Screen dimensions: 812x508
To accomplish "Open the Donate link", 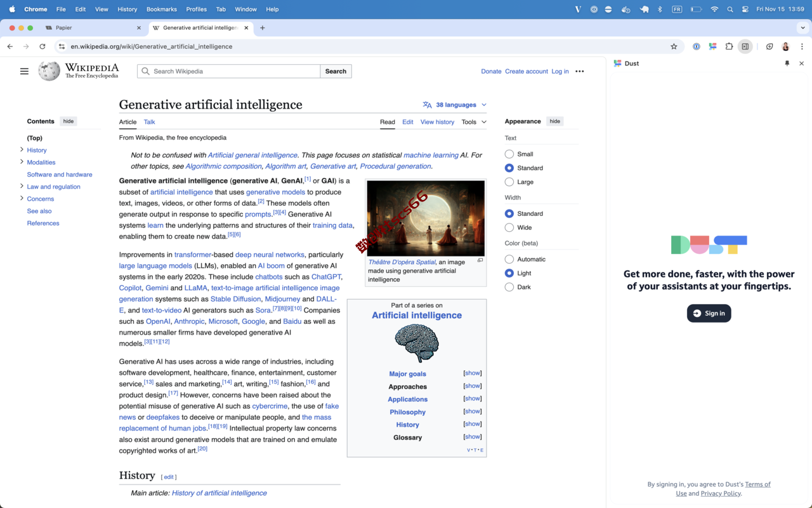I will (491, 71).
